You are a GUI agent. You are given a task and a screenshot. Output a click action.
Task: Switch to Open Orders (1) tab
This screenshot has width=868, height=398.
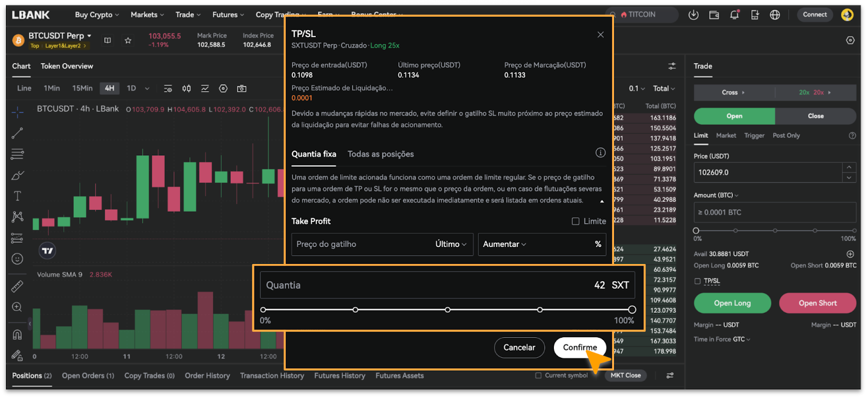(88, 376)
